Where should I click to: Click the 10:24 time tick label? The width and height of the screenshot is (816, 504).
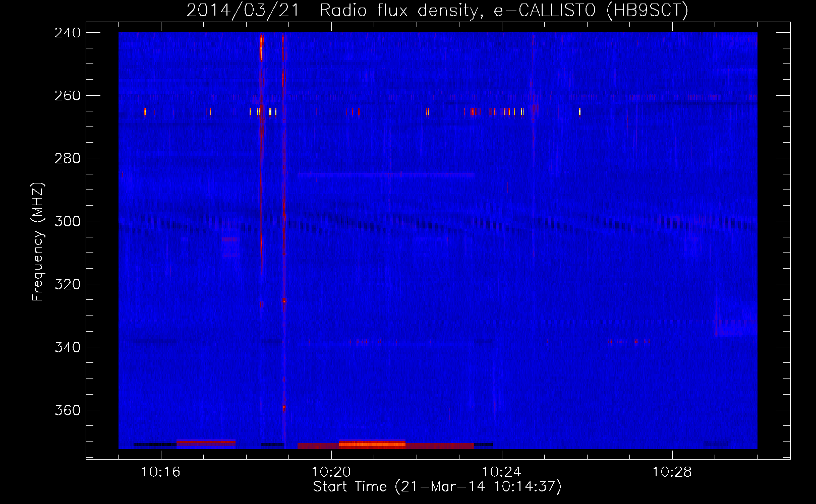pos(502,472)
